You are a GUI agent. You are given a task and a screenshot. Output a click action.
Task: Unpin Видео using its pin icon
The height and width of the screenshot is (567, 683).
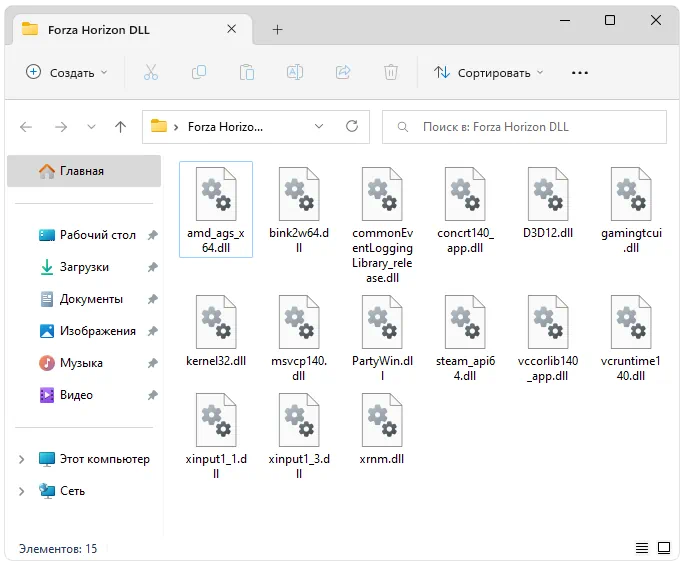[x=152, y=395]
